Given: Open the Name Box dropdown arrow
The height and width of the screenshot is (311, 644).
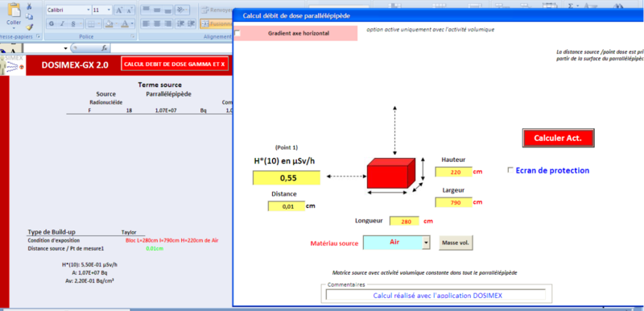Looking at the screenshot, I should point(65,48).
